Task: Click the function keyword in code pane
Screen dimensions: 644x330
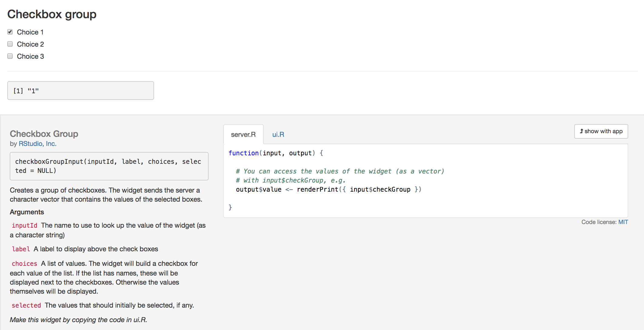Action: tap(243, 153)
